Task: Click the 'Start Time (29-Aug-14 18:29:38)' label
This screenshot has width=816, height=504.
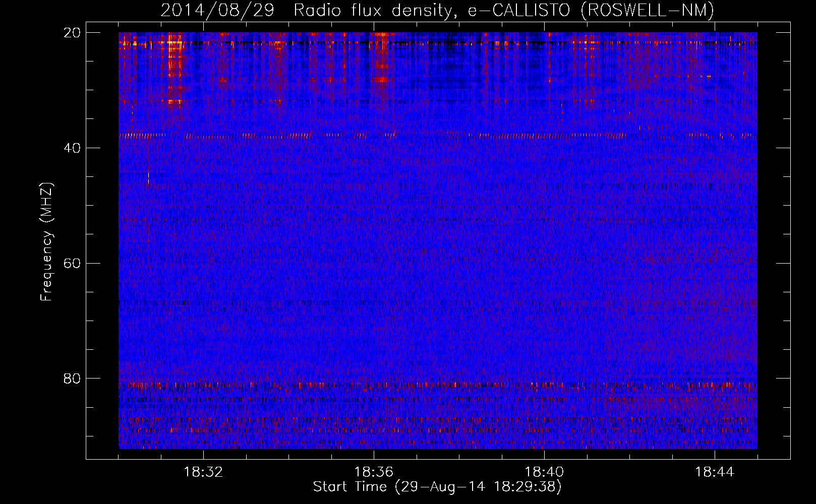Action: click(x=437, y=487)
